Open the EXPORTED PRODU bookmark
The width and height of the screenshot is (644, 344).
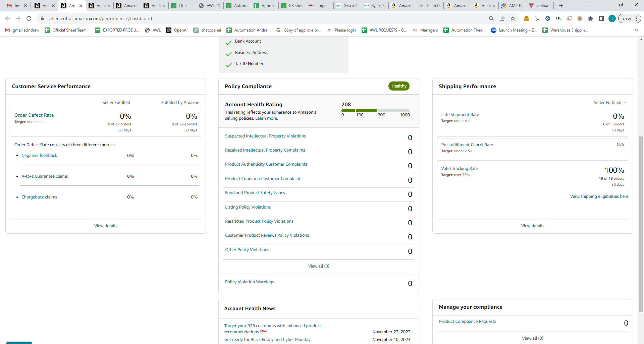tap(117, 30)
